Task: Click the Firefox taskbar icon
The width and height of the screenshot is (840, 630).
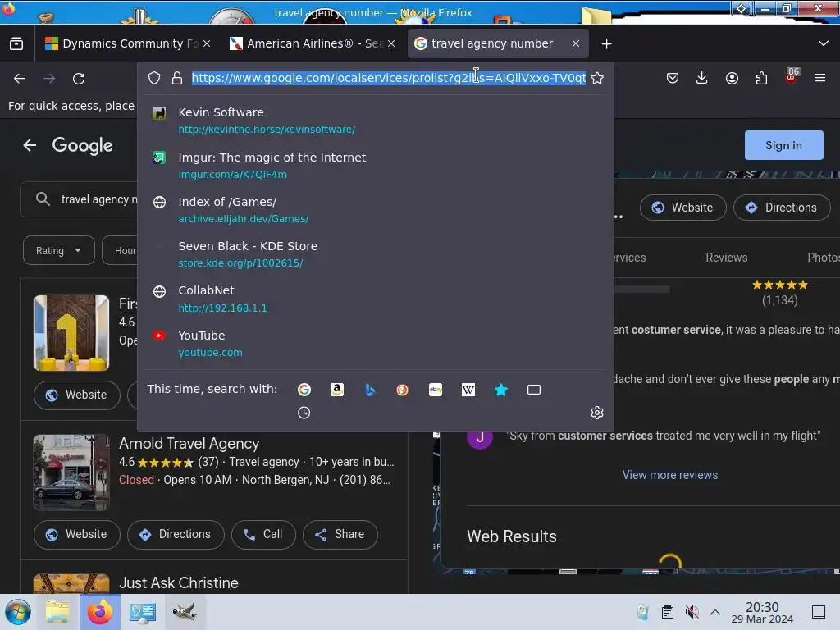Action: [x=100, y=612]
